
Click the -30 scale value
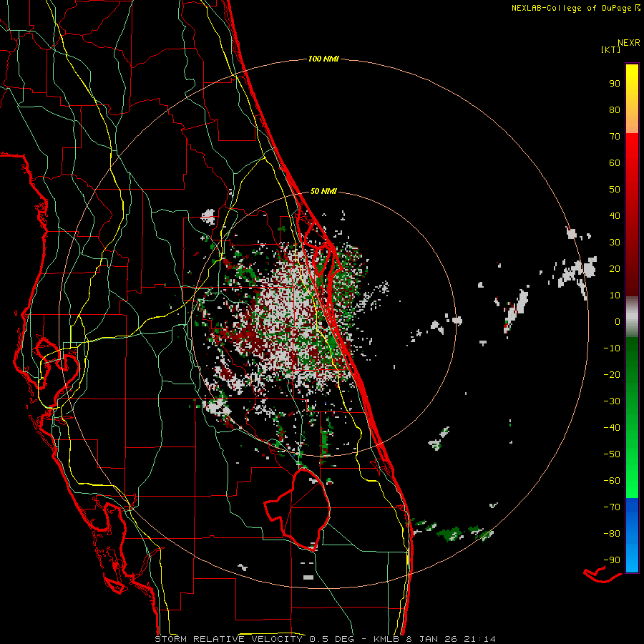612,401
